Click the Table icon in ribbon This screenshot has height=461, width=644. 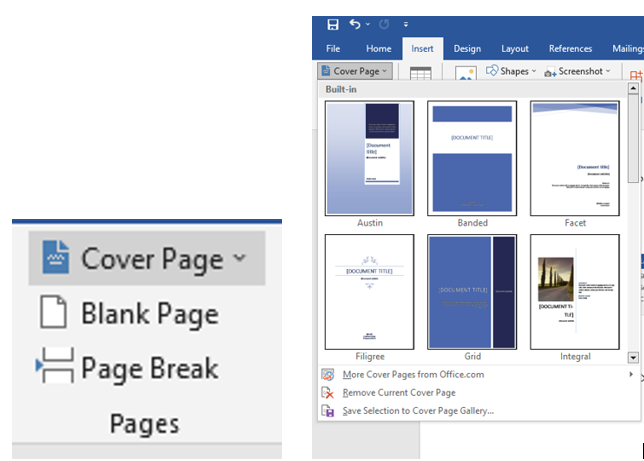[421, 73]
